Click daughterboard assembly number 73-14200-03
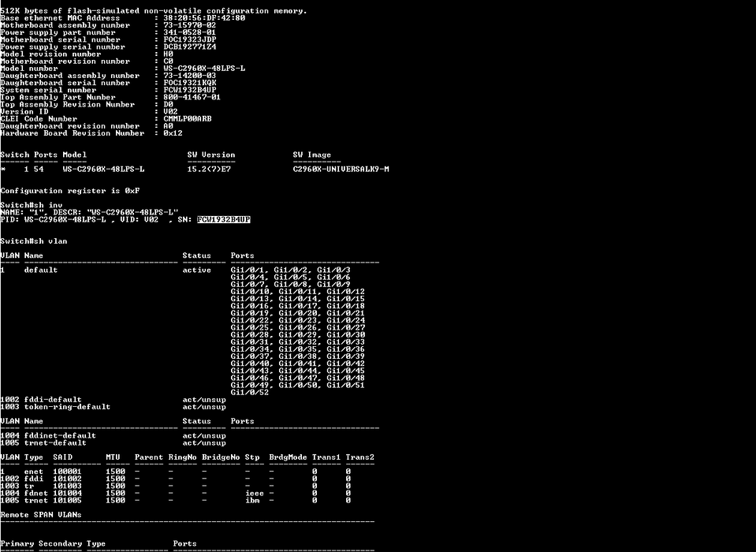Viewport: 756px width, 552px height. pyautogui.click(x=189, y=76)
